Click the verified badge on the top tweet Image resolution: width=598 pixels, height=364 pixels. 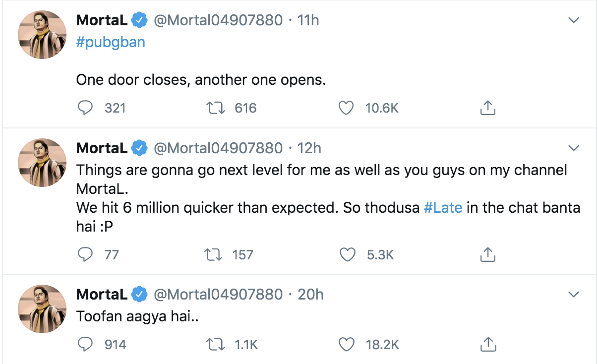pos(138,20)
